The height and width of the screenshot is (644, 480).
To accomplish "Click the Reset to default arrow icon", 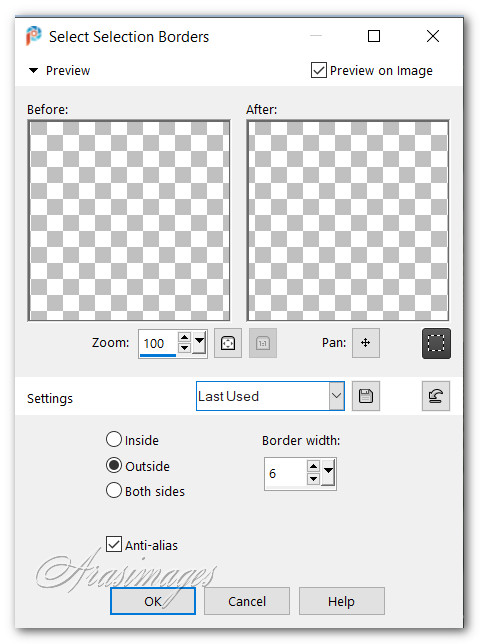I will tap(436, 396).
